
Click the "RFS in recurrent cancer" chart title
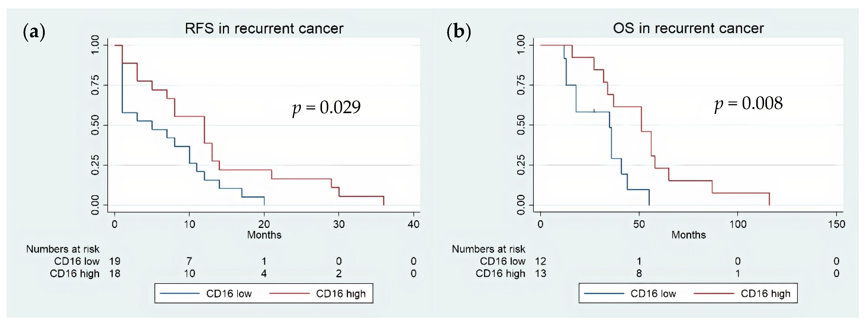(264, 29)
